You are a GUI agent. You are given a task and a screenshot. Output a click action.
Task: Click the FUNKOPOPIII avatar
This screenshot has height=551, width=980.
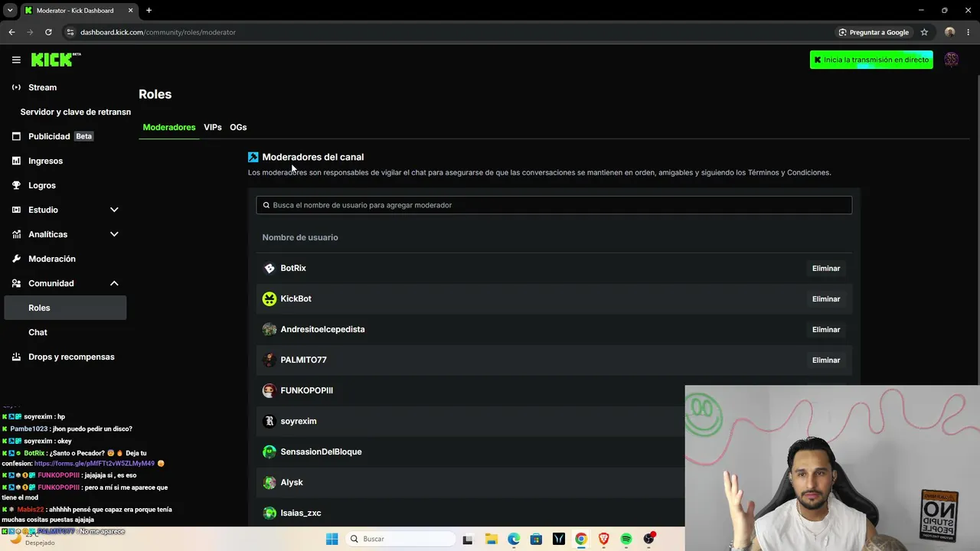tap(269, 390)
